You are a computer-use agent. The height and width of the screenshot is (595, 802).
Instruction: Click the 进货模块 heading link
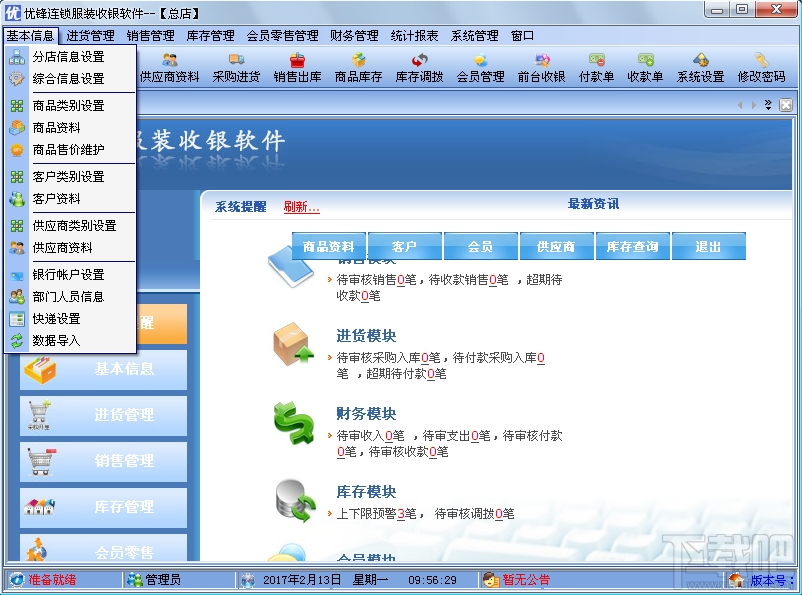366,336
